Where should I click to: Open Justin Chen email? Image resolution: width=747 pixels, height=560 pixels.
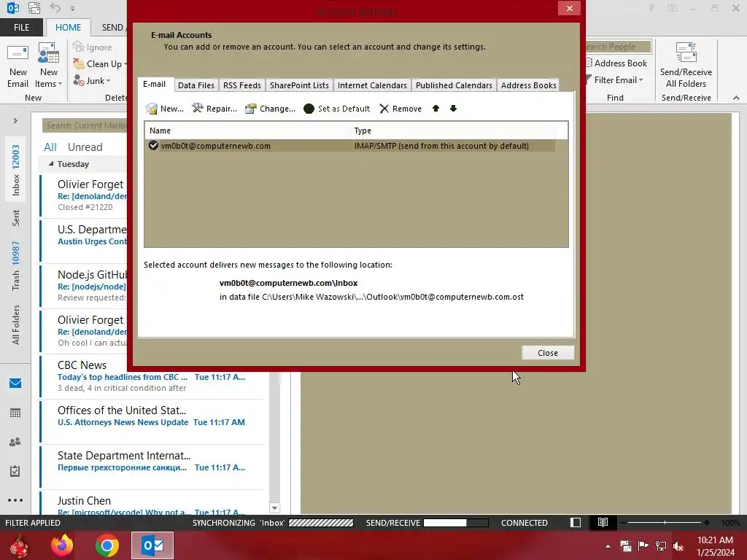(152, 505)
